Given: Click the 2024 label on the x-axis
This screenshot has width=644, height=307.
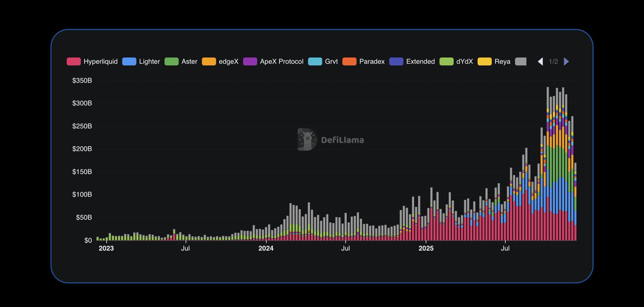Looking at the screenshot, I should [266, 249].
